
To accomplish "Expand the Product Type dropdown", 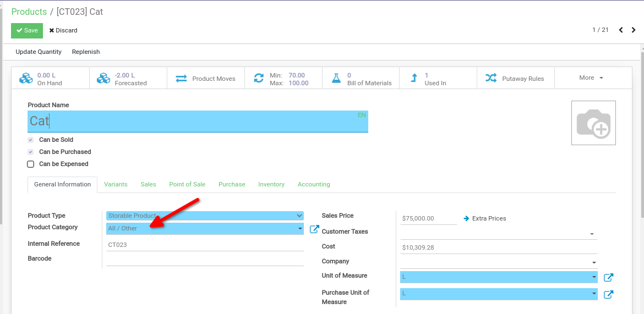I will click(x=205, y=216).
